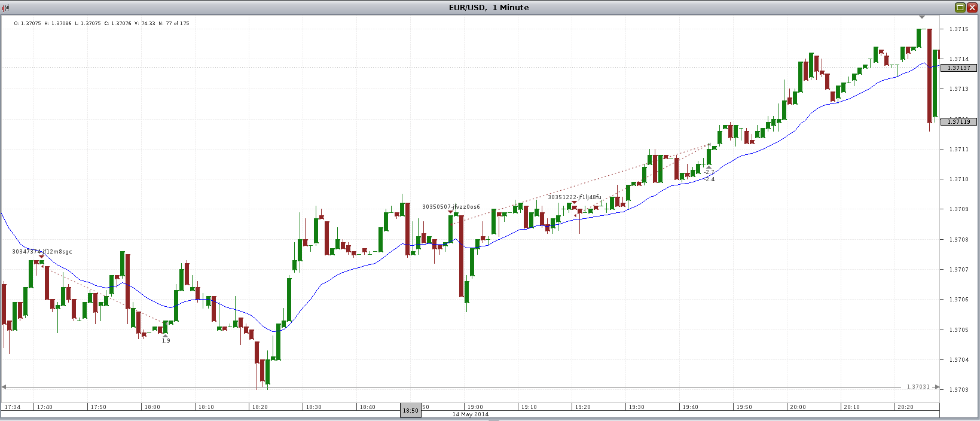
Task: Close the EUR/USD chart window
Action: point(972,7)
